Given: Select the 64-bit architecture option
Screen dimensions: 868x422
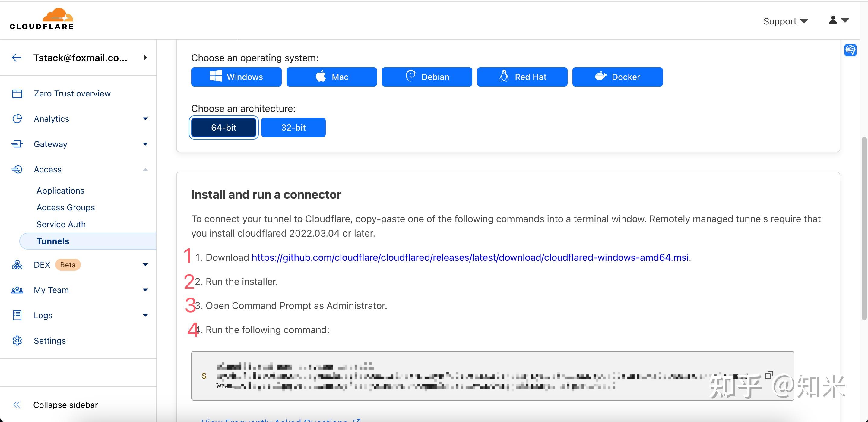Looking at the screenshot, I should (224, 128).
